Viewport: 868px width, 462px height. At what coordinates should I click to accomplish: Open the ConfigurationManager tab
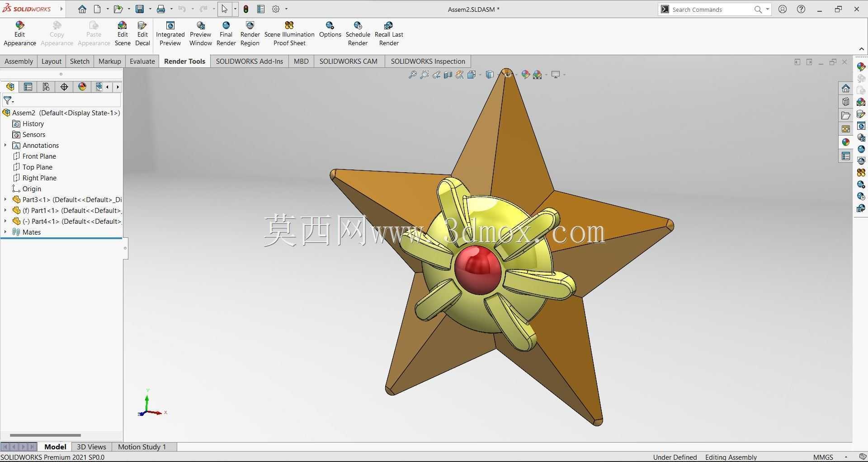46,87
